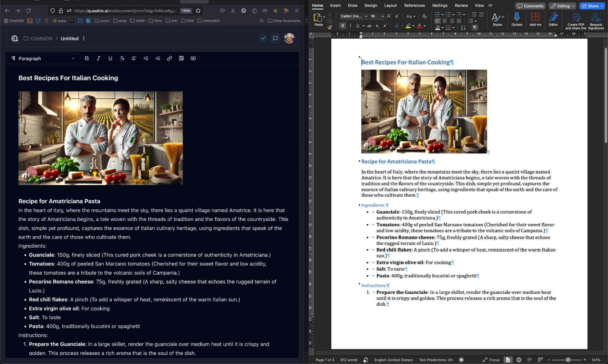Viewport: 608px width, 364px height.
Task: Toggle Bold in Word ribbon
Action: coord(342,26)
